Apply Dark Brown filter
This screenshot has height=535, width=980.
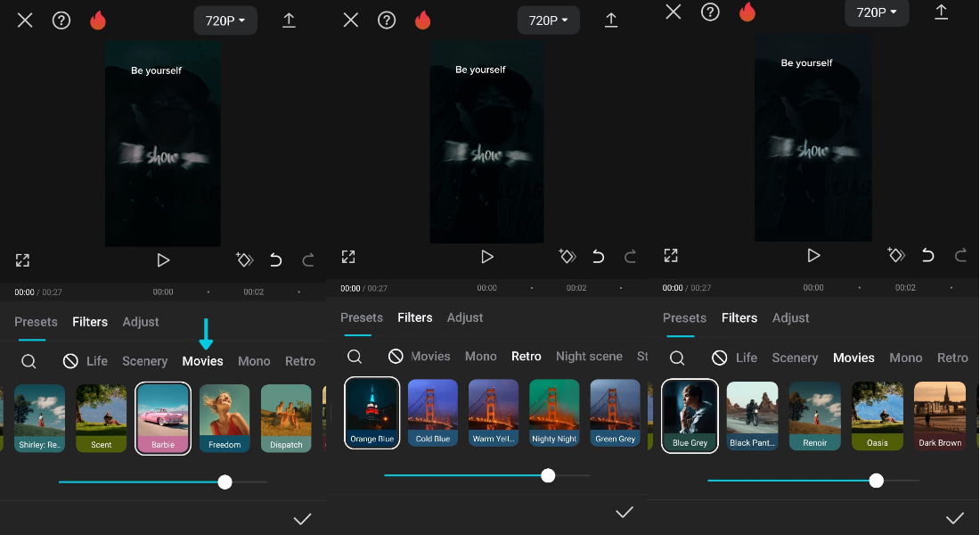[x=940, y=416]
